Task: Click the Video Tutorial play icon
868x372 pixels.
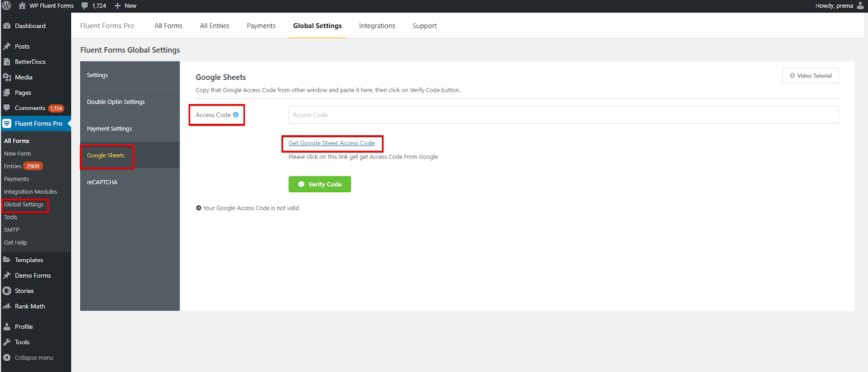Action: tap(793, 75)
